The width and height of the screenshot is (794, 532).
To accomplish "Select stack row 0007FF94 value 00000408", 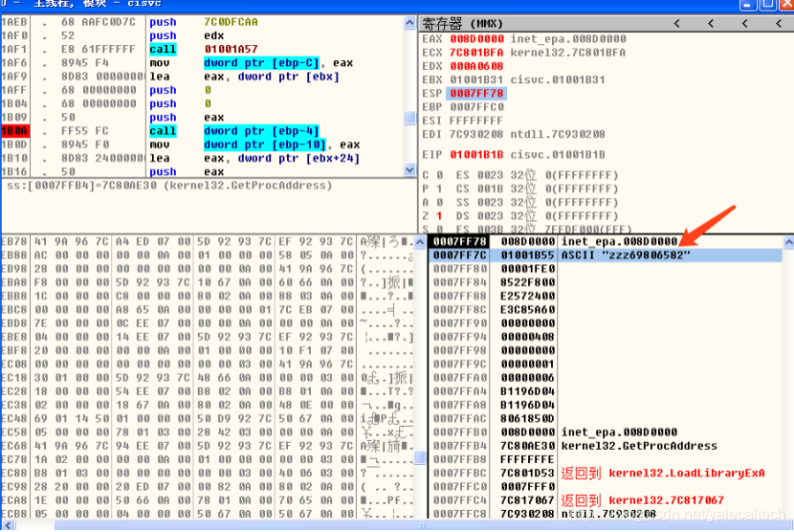I will pos(606,337).
